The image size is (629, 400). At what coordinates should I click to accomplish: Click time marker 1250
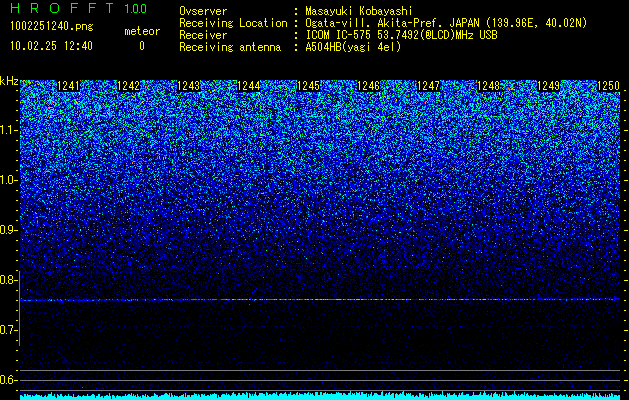point(608,86)
